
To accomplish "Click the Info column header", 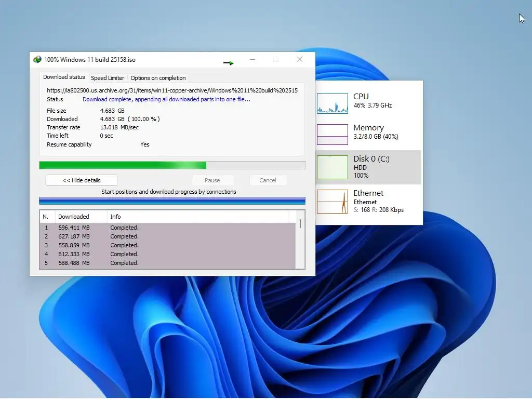I will pos(198,217).
